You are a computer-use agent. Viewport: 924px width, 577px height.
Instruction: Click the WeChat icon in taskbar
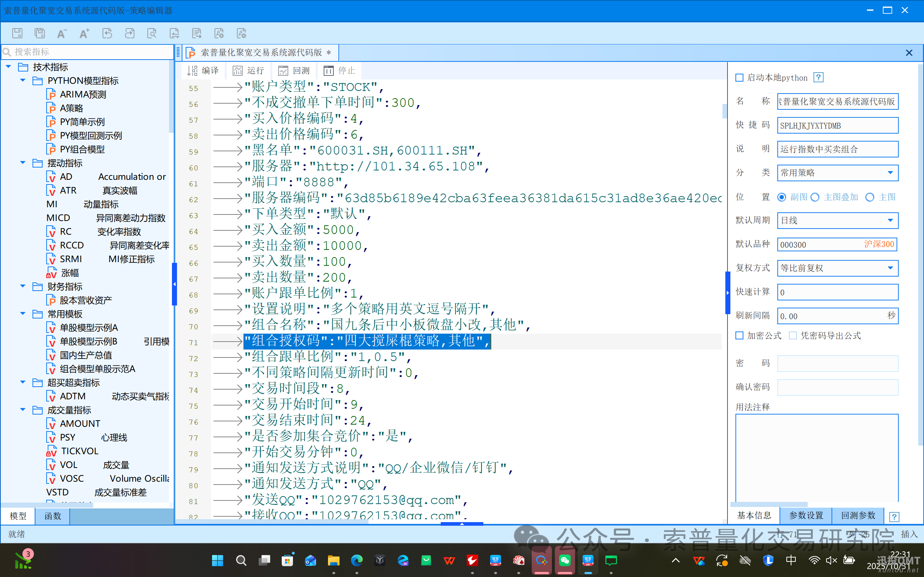[x=565, y=560]
